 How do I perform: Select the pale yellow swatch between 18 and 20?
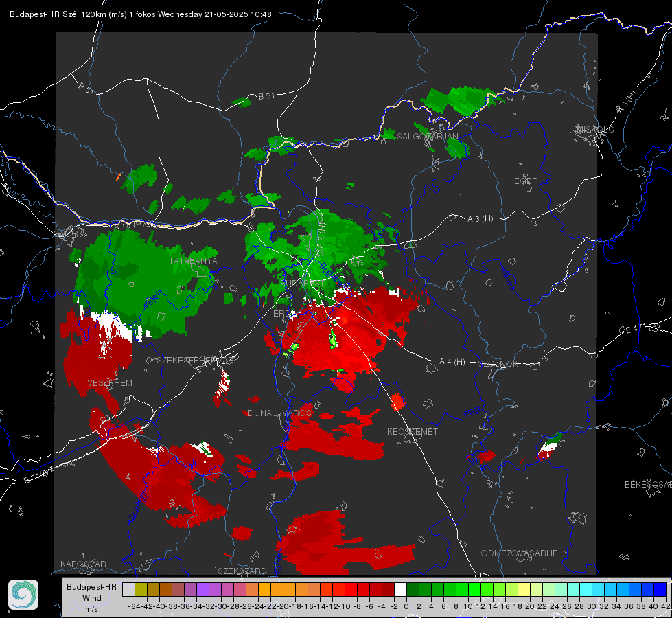pos(524,589)
